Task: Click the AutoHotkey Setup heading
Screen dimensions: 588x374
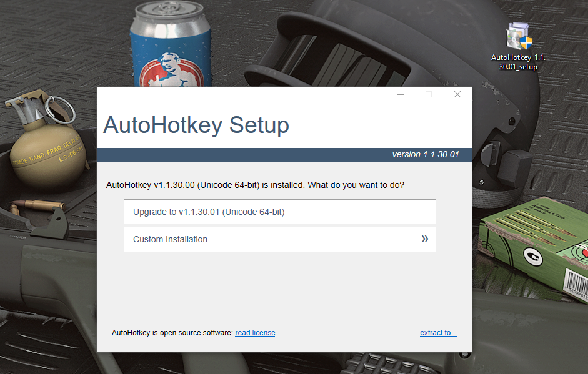Action: pyautogui.click(x=196, y=125)
